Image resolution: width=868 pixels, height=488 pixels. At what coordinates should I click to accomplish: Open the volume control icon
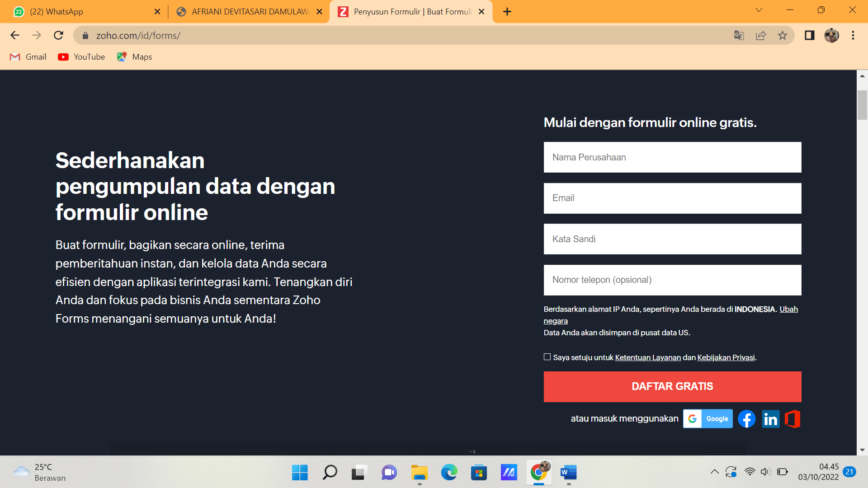pos(765,472)
